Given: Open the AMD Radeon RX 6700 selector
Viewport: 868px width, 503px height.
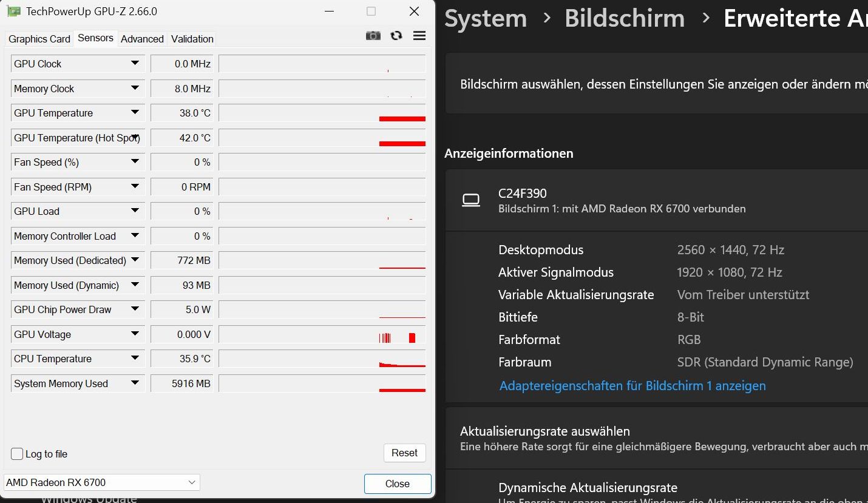Looking at the screenshot, I should click(102, 483).
